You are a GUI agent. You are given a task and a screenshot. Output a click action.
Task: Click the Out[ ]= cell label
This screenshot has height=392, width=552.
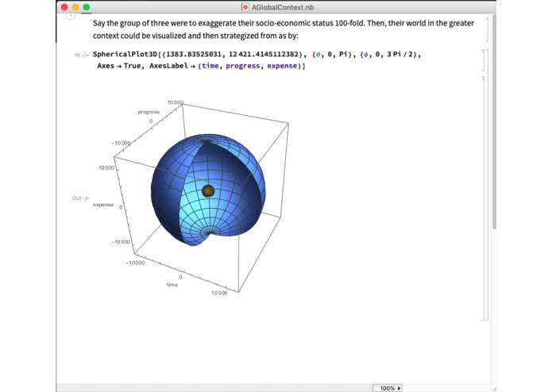pos(81,198)
